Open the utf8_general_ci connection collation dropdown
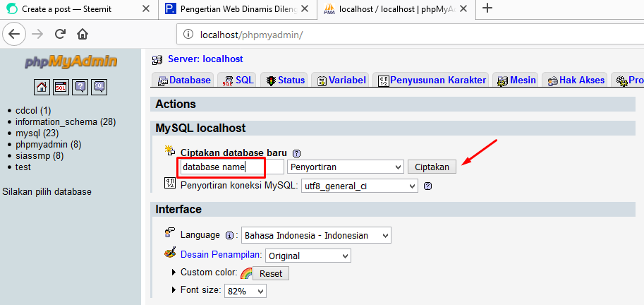Viewport: 644px width, 305px height. (x=359, y=186)
